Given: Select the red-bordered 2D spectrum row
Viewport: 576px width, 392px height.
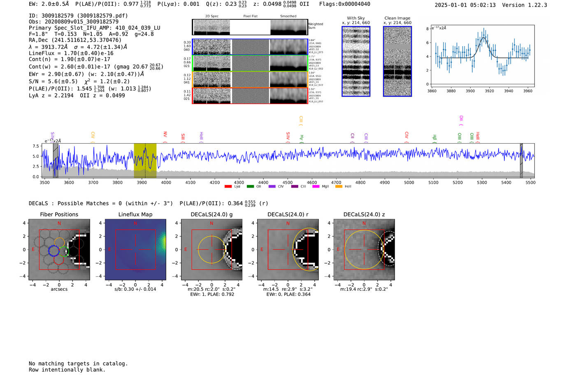Looking at the screenshot, I should pyautogui.click(x=250, y=95).
